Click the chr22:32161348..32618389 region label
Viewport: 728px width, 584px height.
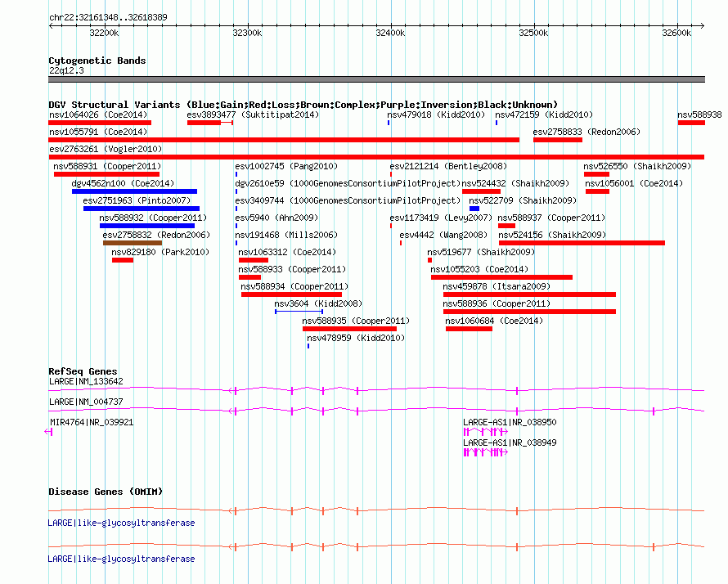(x=108, y=17)
